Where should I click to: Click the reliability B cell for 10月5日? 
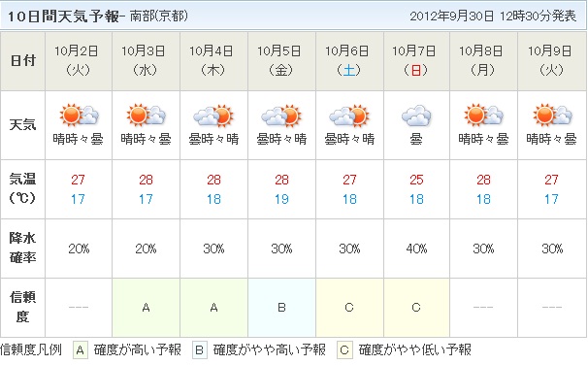tap(281, 308)
